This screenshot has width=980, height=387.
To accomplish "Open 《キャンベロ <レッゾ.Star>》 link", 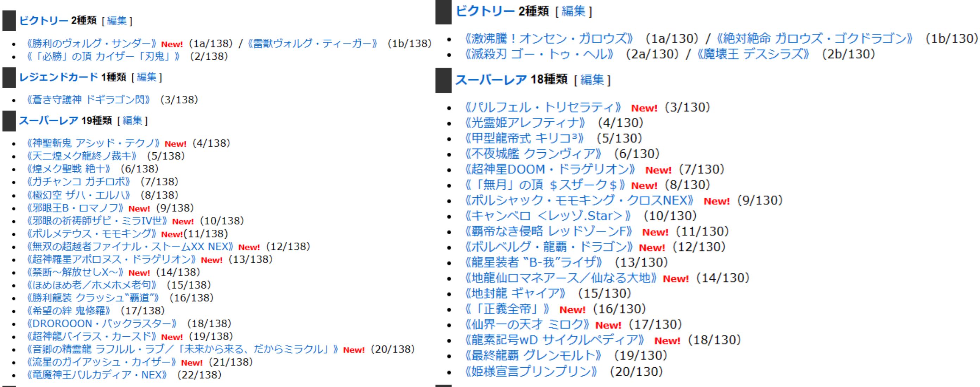I will [x=548, y=216].
